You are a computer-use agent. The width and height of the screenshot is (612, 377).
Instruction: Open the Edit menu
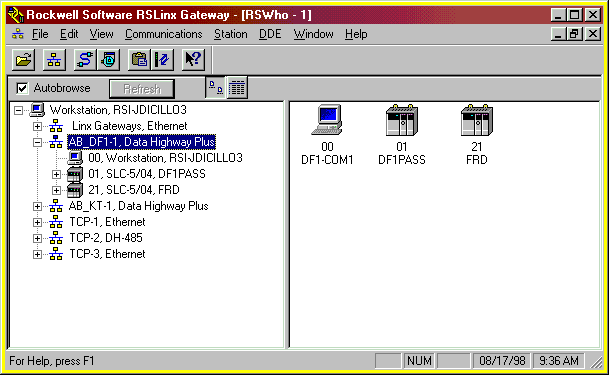pyautogui.click(x=69, y=34)
